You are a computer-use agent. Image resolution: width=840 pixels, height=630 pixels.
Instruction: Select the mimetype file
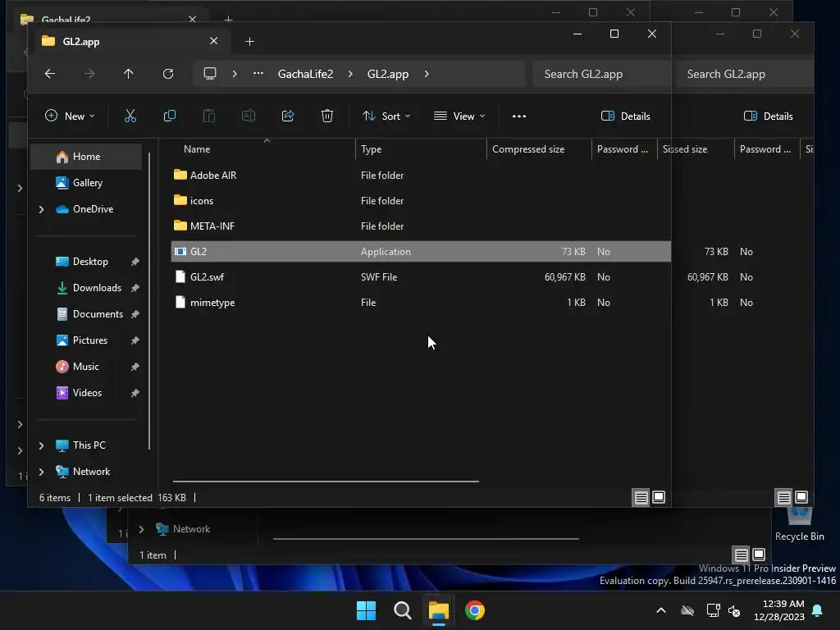pyautogui.click(x=421, y=303)
